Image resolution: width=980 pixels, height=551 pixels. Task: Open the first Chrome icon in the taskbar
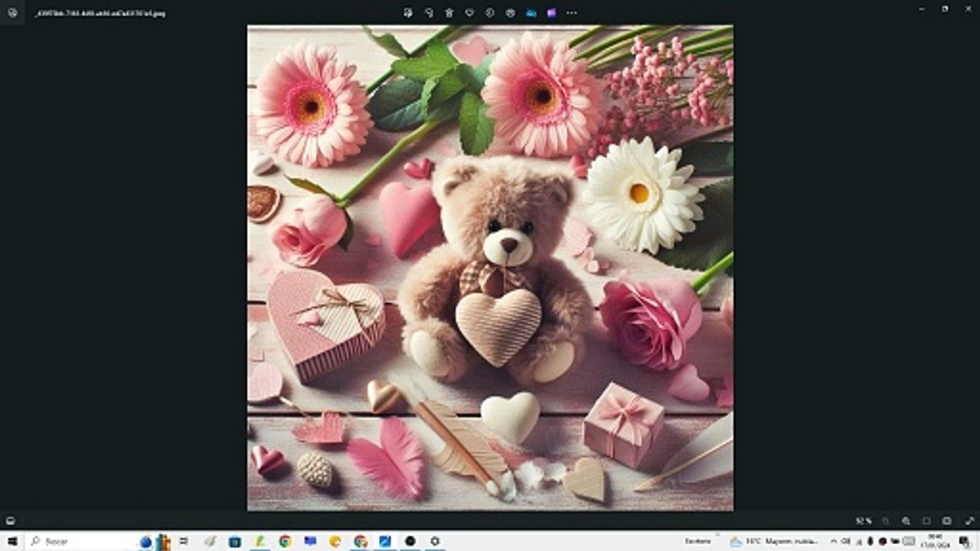click(285, 541)
